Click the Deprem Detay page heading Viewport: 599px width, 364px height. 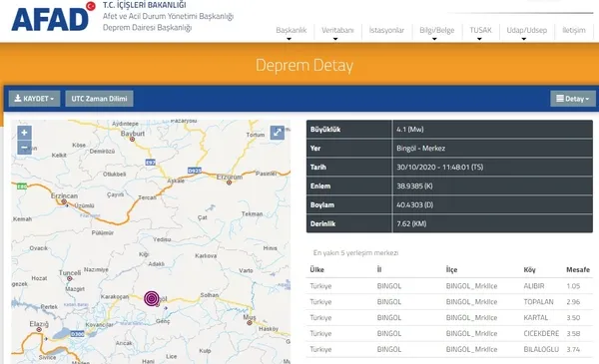(304, 65)
